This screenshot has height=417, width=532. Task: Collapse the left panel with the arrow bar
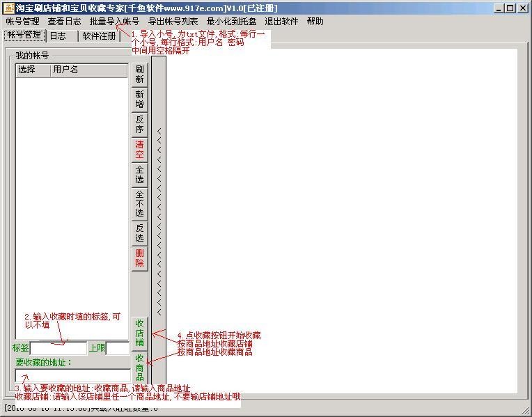[159, 221]
